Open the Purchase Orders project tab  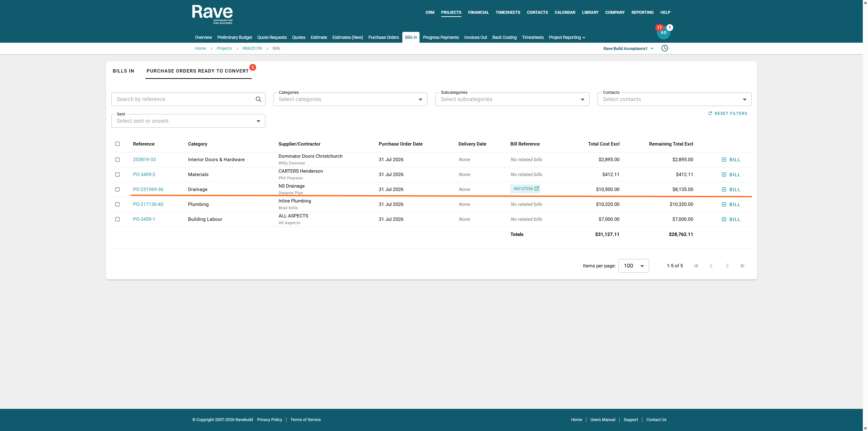(383, 38)
